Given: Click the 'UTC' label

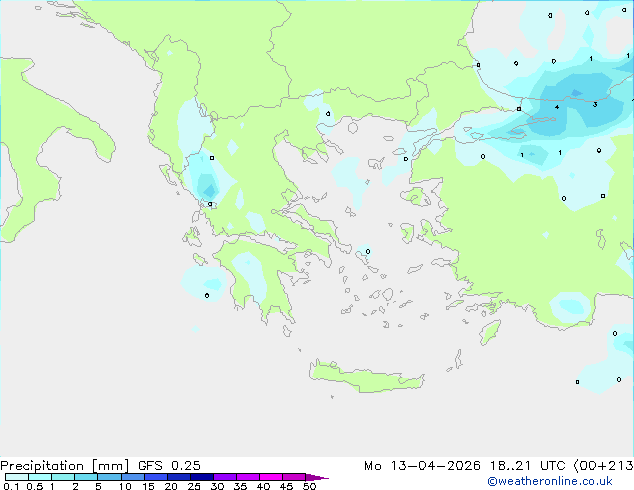Looking at the screenshot, I should click(x=554, y=466).
